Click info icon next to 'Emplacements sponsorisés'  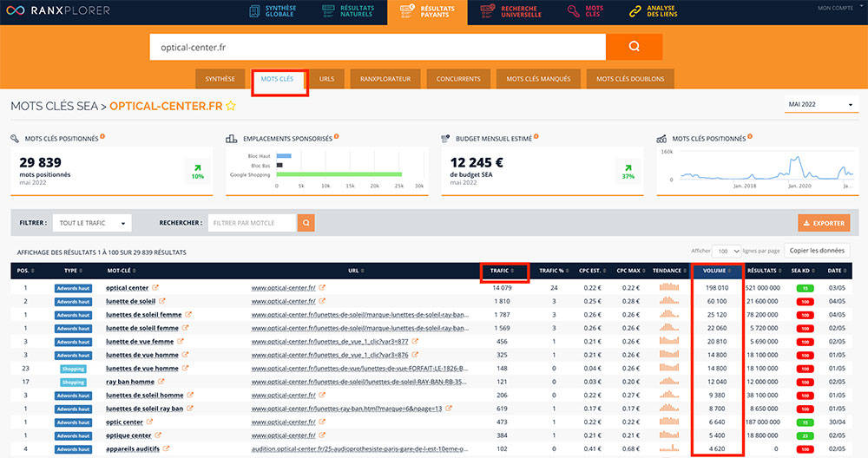337,137
